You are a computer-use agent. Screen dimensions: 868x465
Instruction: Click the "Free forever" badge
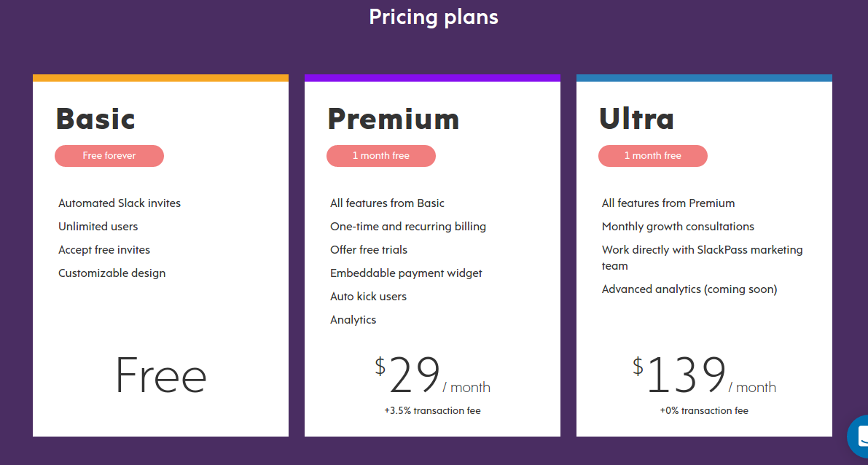click(x=109, y=156)
